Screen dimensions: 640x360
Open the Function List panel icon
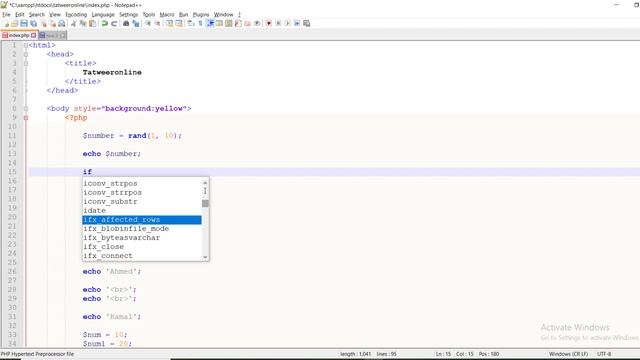238,24
